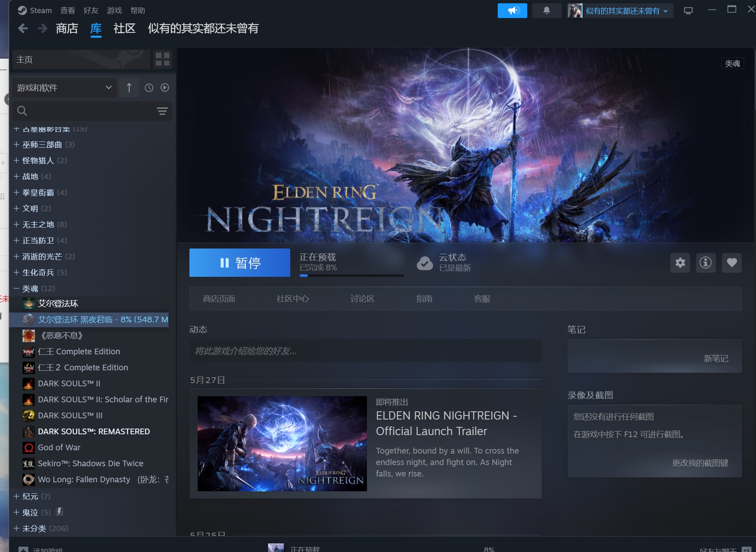Viewport: 756px width, 552px height.
Task: Click the 仁王 Complete Edition icon
Action: click(29, 351)
